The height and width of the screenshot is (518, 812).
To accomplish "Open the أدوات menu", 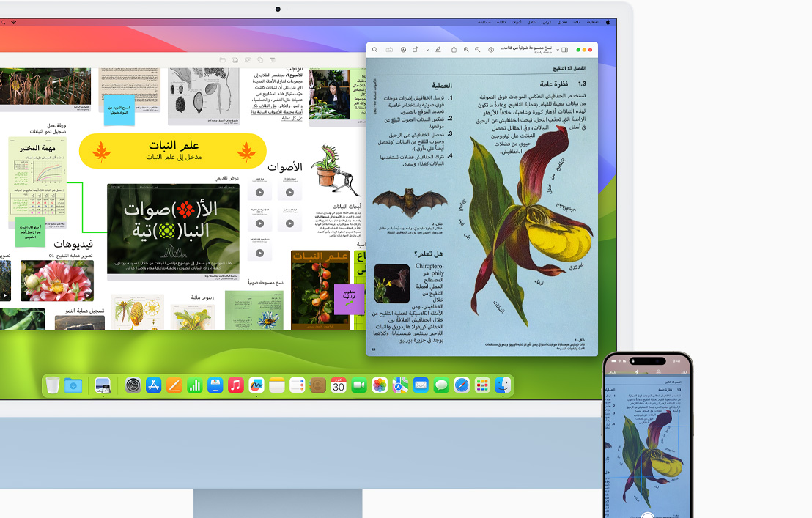I will (517, 22).
